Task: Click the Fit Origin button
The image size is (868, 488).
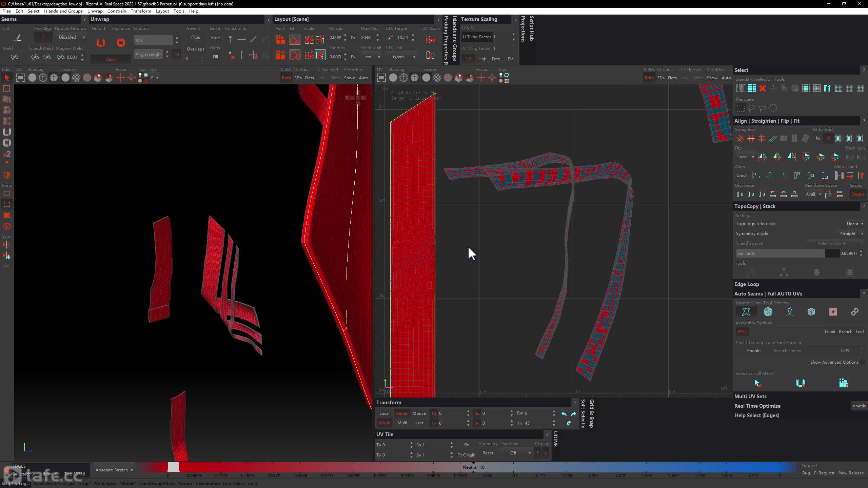Action: [466, 455]
